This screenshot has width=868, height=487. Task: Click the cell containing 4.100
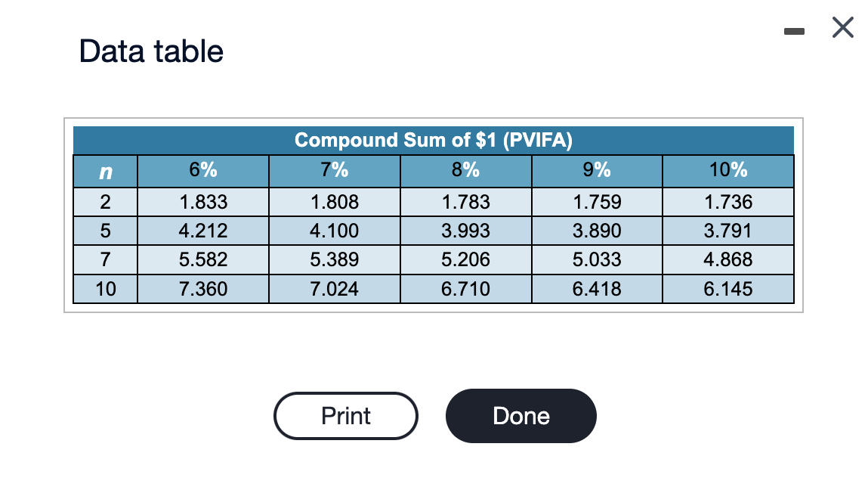coord(334,230)
